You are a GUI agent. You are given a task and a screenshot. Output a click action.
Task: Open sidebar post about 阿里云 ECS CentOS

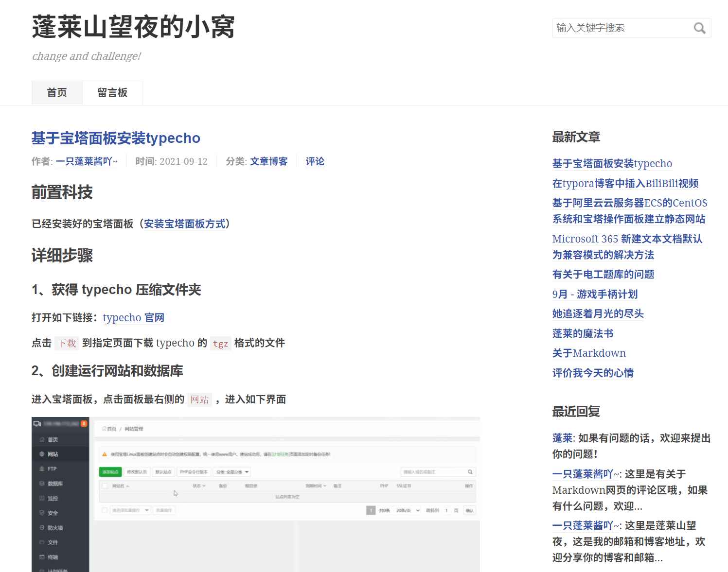pyautogui.click(x=629, y=210)
